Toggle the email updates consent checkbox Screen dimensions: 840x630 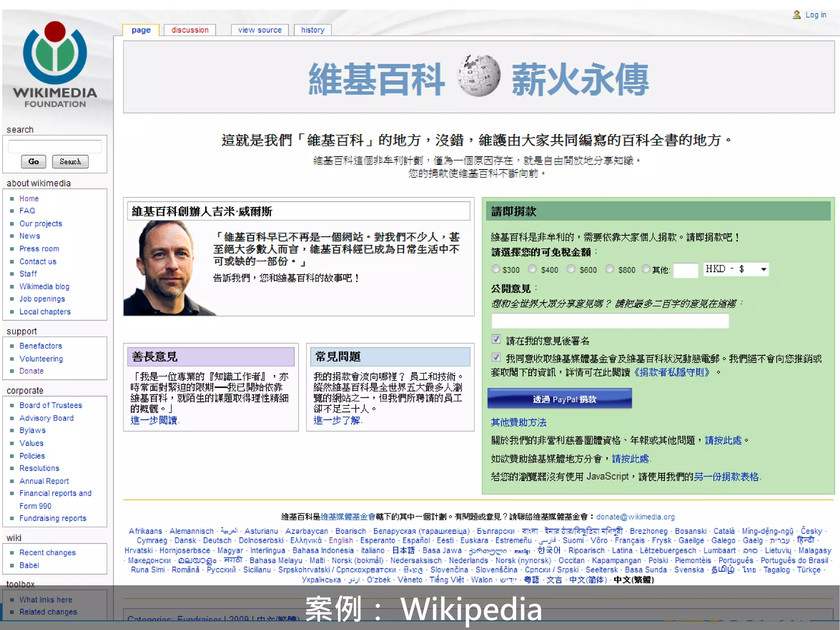(x=496, y=357)
